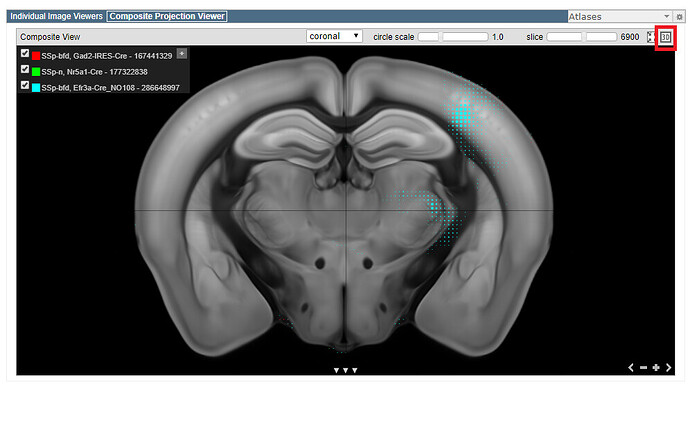Click the plus button beside Gad2-IRES-Cre entry

coord(182,54)
